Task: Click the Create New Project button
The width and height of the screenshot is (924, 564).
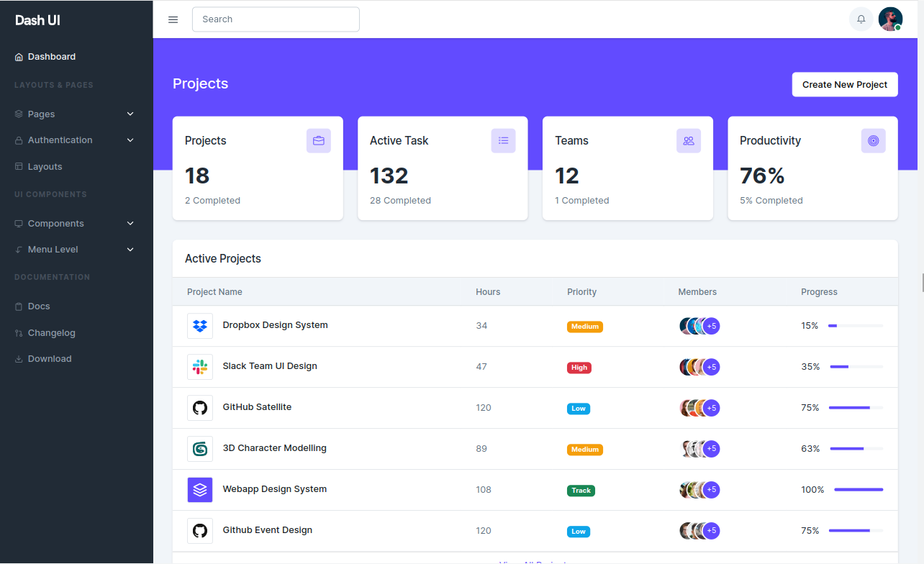Action: pyautogui.click(x=845, y=84)
